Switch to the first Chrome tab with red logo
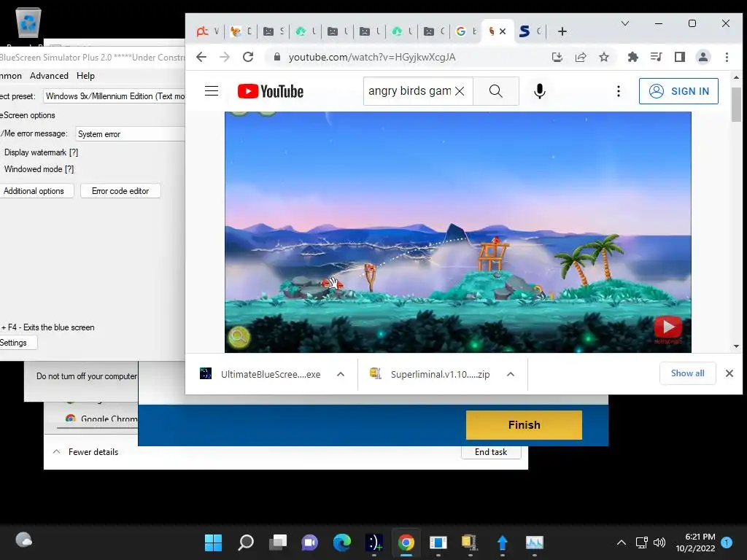Viewport: 747px width, 560px height. (x=208, y=31)
